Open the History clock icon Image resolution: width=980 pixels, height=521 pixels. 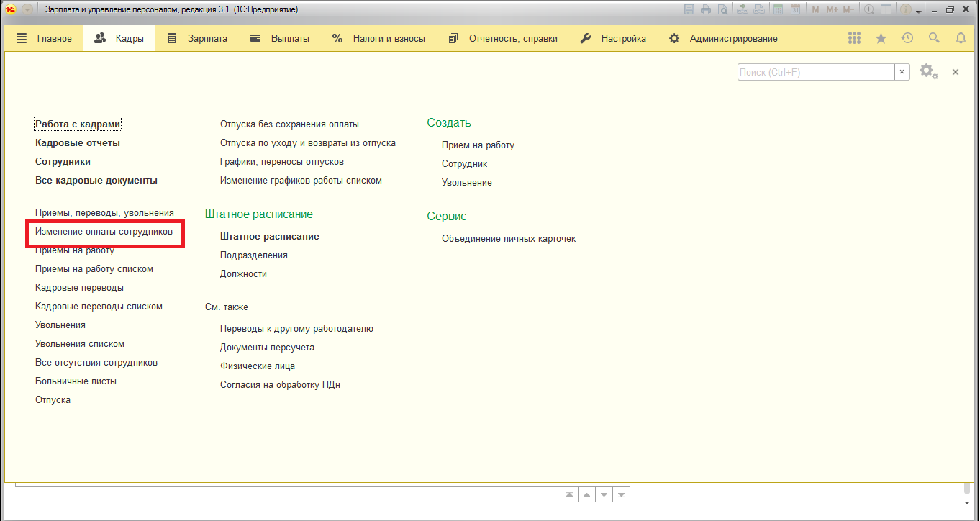(907, 38)
